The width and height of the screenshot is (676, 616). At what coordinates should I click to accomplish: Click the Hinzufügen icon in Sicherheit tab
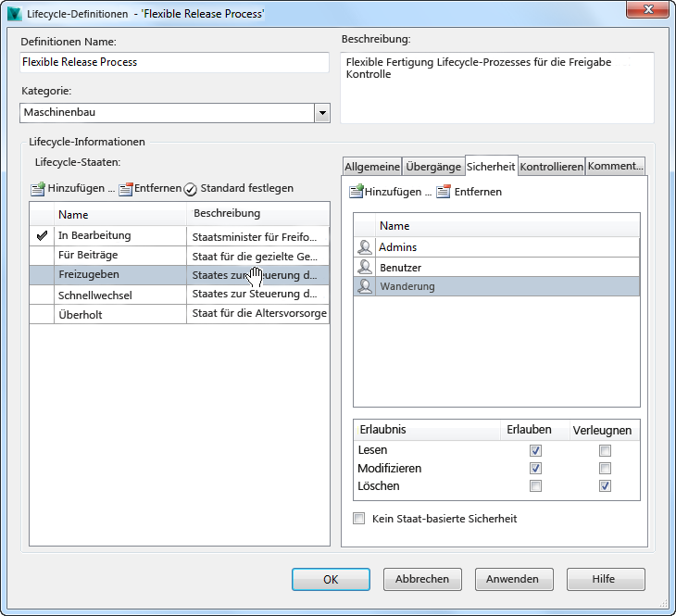click(357, 192)
